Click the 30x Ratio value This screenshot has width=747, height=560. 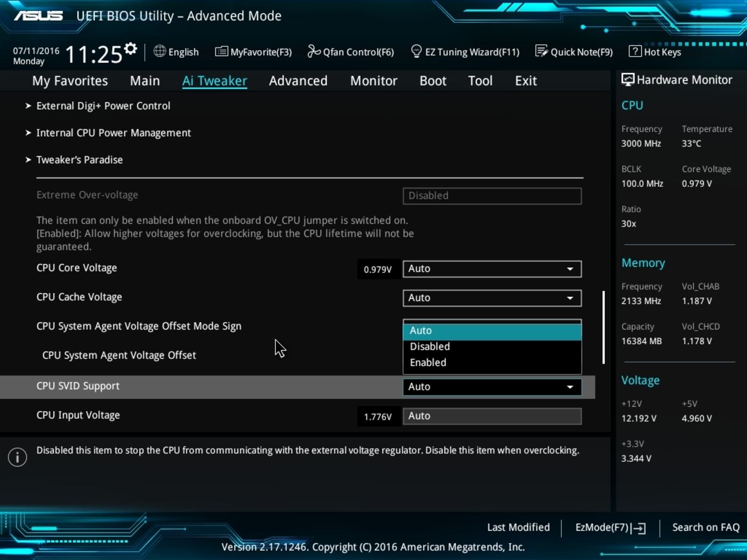click(x=628, y=223)
